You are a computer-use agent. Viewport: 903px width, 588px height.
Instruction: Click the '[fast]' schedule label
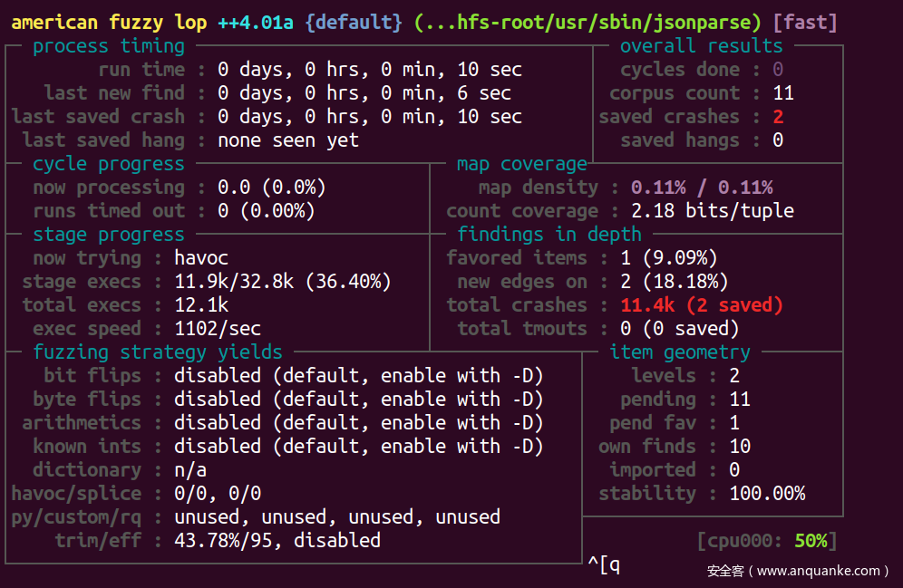pos(805,23)
